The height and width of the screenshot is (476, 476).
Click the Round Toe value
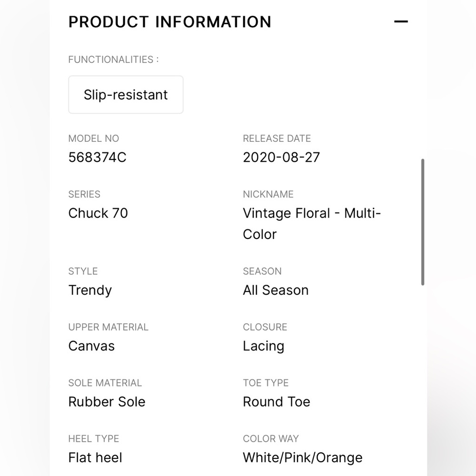(277, 402)
